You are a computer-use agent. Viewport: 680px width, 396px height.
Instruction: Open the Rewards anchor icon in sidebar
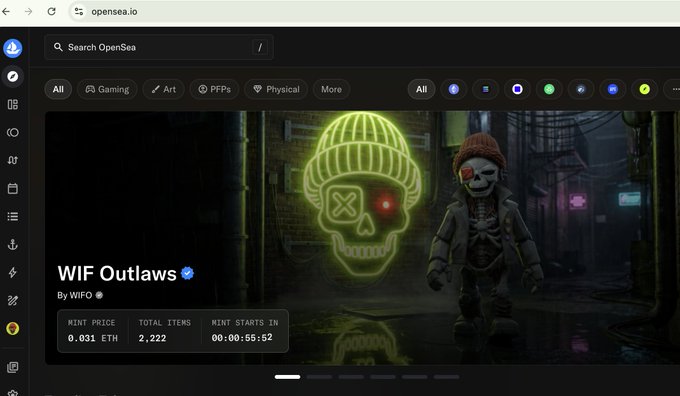tap(13, 245)
